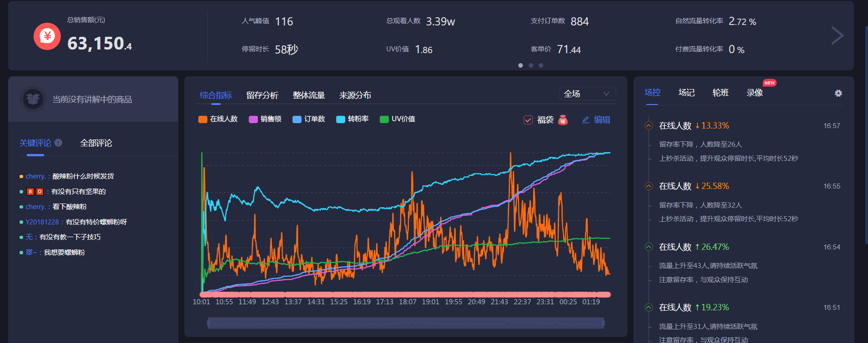Click the 停留时长 value 58秒

point(287,50)
